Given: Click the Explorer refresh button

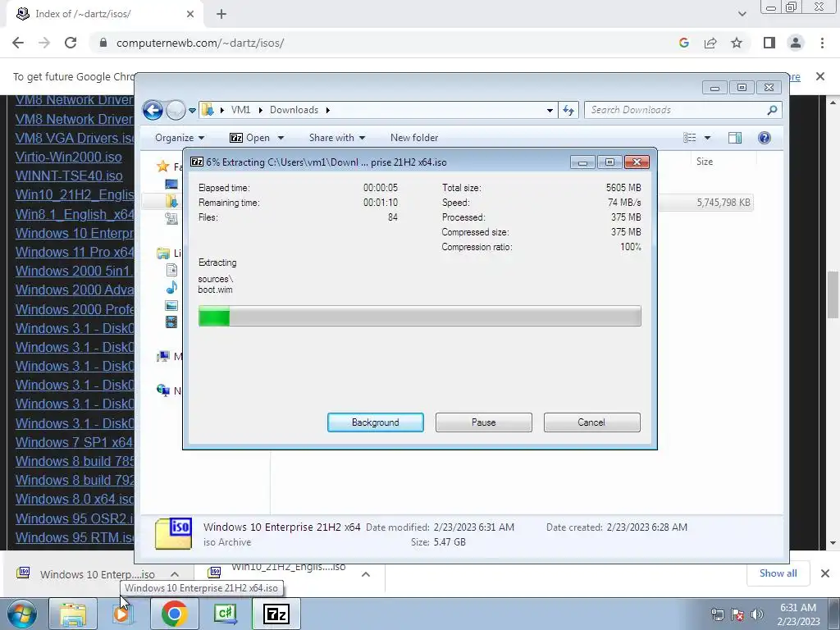Looking at the screenshot, I should 568,111.
